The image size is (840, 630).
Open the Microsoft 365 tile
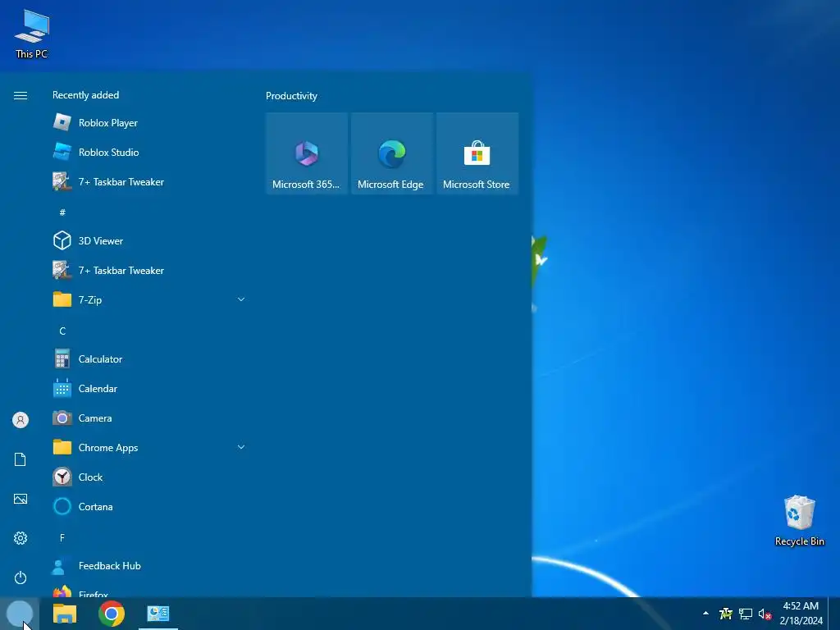307,153
